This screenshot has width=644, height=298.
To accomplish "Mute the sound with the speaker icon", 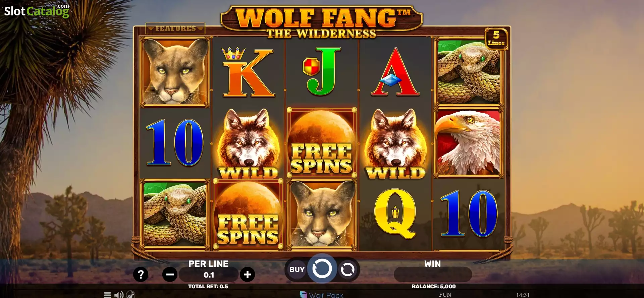I will pyautogui.click(x=119, y=295).
